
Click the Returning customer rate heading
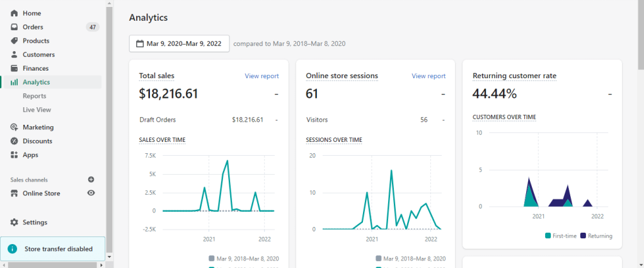click(514, 76)
